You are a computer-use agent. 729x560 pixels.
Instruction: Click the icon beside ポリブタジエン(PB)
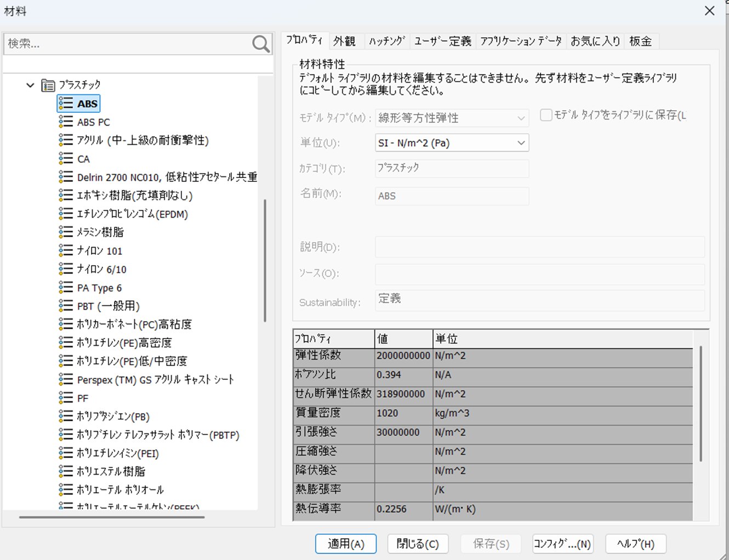[x=66, y=416]
